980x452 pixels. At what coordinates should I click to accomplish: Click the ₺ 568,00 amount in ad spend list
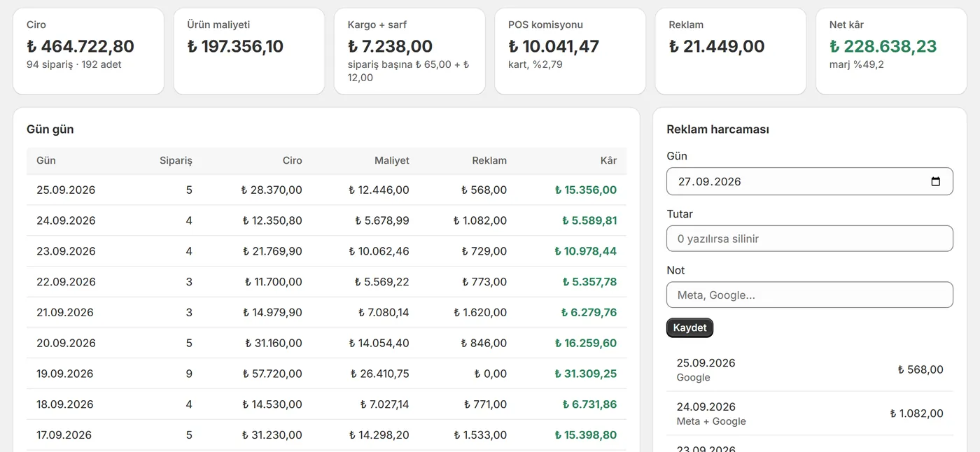(920, 369)
